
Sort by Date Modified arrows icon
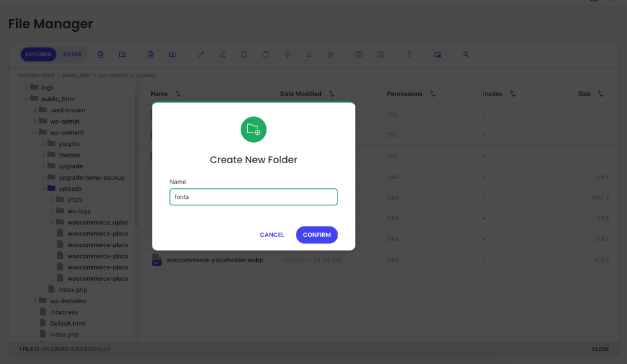332,93
